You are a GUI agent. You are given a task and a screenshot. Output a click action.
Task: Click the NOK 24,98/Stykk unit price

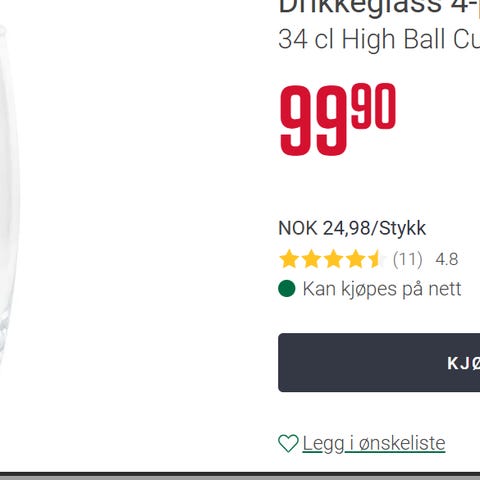[x=352, y=228]
